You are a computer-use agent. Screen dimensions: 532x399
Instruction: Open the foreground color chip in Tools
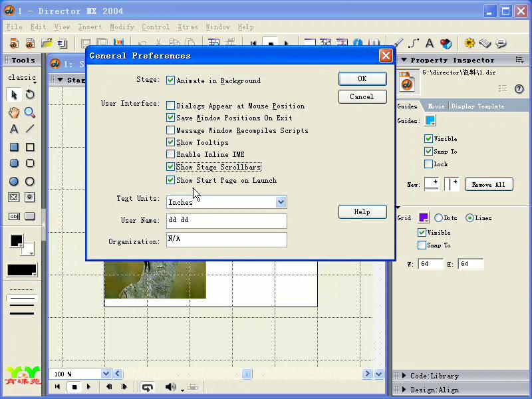(16, 241)
